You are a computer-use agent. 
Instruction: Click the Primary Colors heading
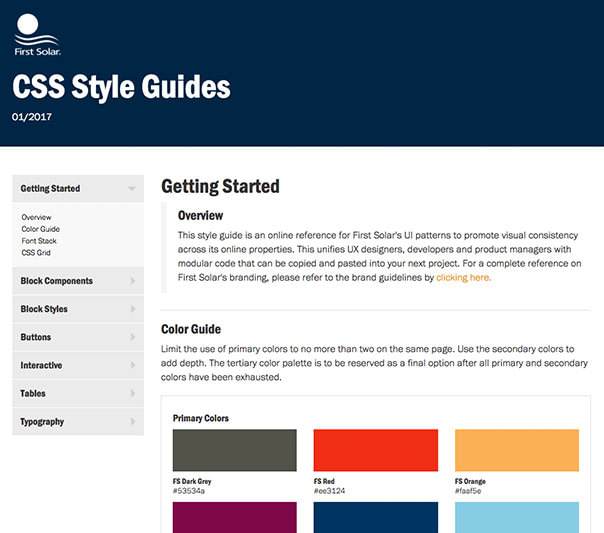coord(201,418)
